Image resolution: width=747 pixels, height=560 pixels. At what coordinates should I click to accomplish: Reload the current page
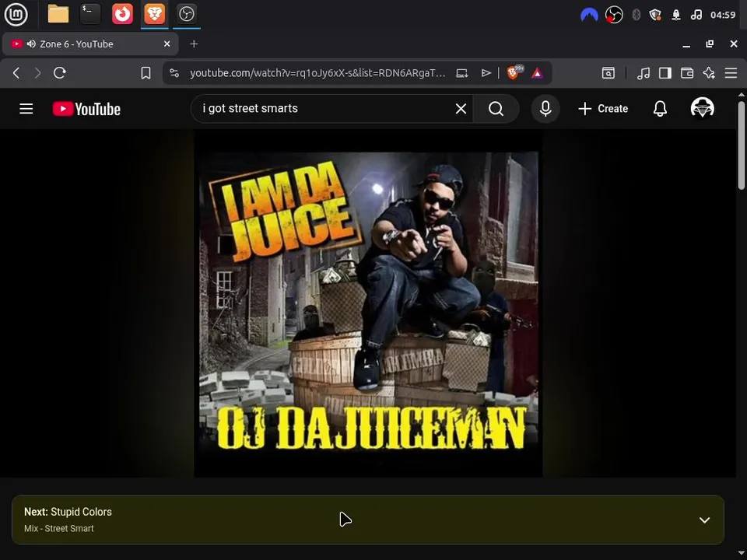click(60, 73)
